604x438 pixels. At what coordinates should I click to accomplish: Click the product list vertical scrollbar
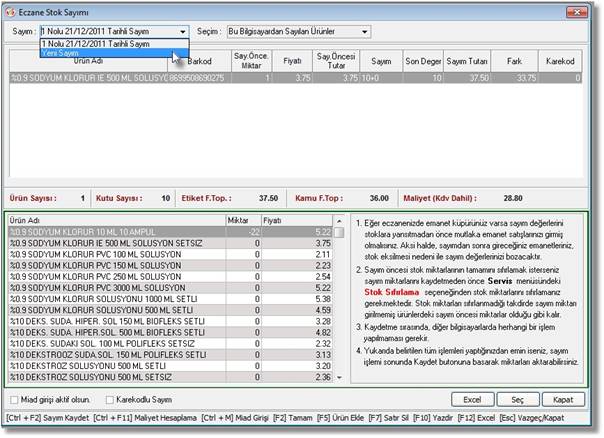[x=341, y=300]
